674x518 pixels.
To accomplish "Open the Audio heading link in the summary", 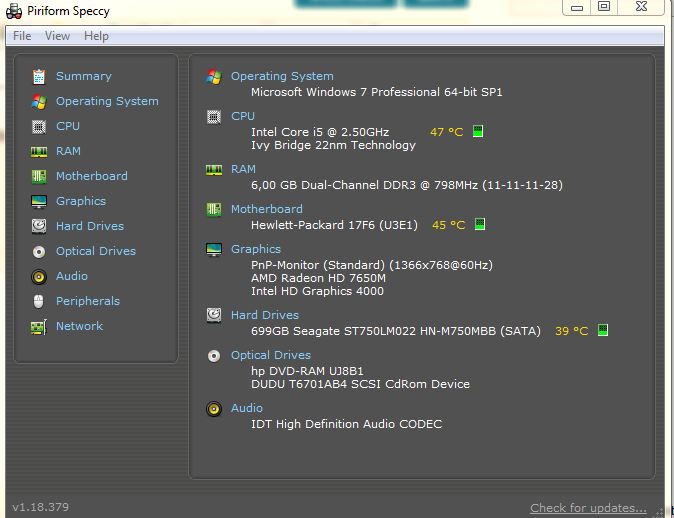I will (x=247, y=408).
